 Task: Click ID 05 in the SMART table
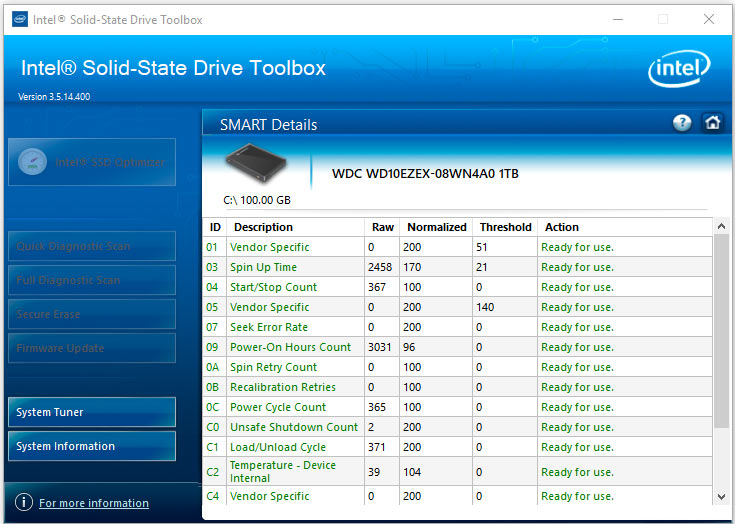[212, 307]
